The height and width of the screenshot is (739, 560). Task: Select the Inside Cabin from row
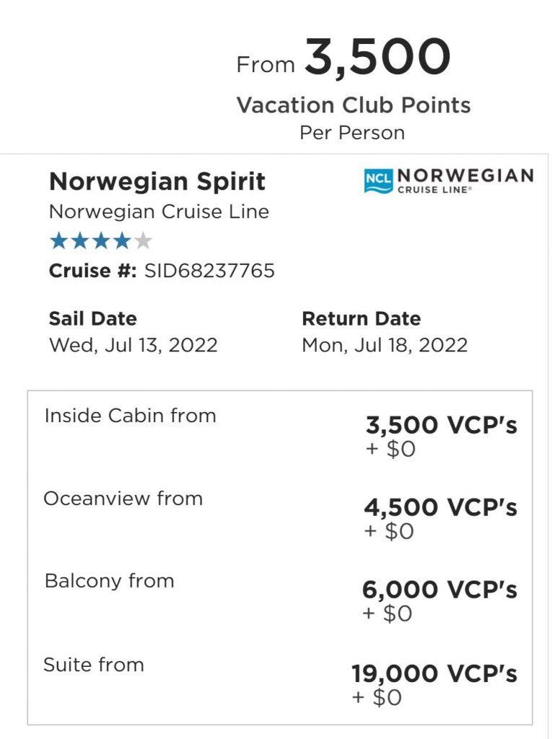click(280, 432)
